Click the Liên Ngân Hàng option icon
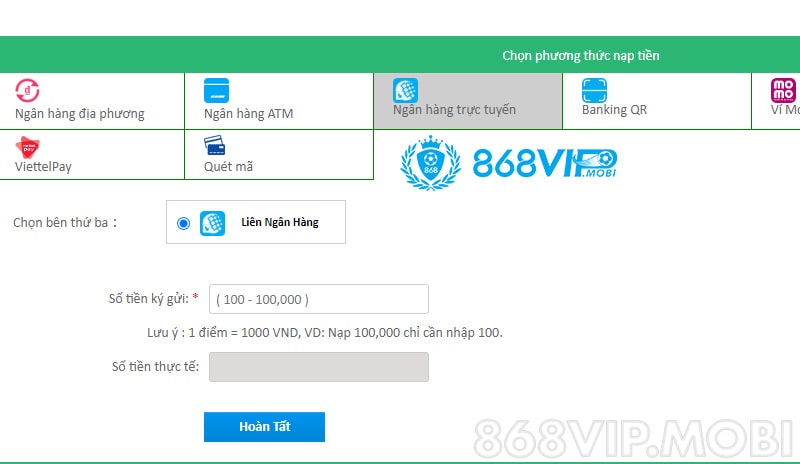 tap(212, 223)
